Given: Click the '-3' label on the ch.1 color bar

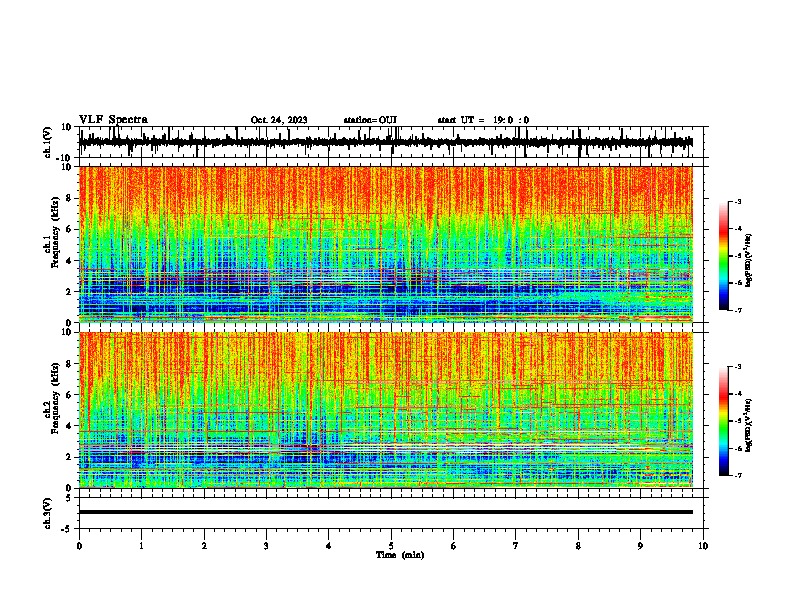Looking at the screenshot, I should pyautogui.click(x=738, y=201).
